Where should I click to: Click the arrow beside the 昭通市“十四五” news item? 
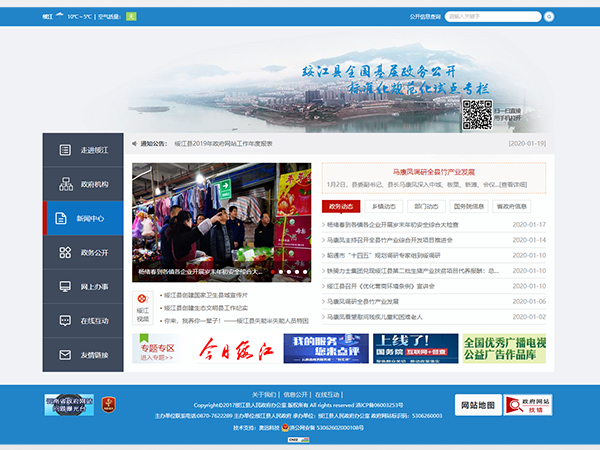click(x=323, y=255)
